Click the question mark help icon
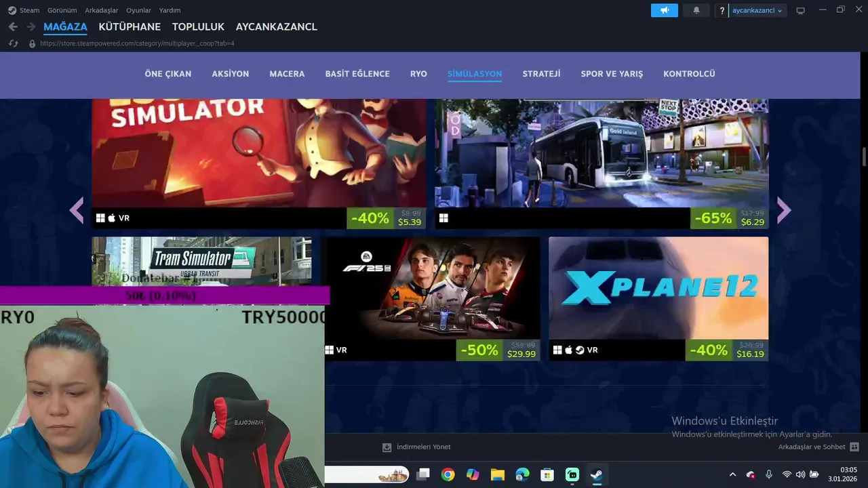 click(722, 11)
